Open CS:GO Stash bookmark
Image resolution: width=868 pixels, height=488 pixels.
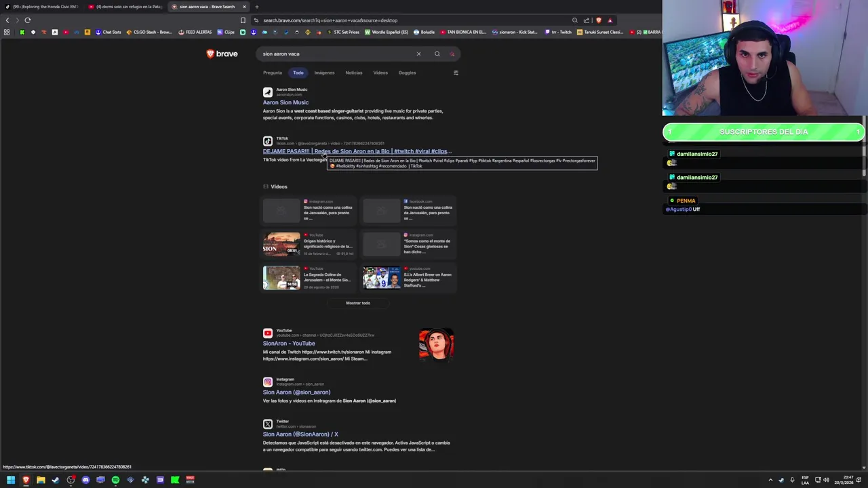click(x=149, y=32)
